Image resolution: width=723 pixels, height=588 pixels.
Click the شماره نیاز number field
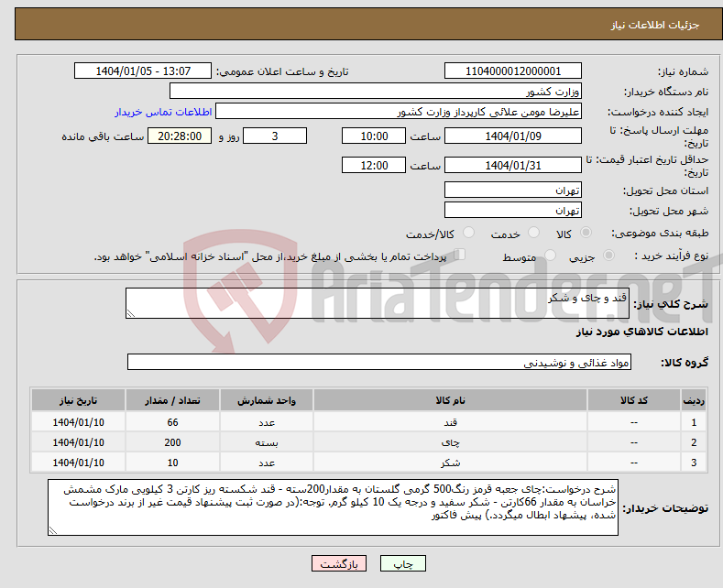pos(513,71)
